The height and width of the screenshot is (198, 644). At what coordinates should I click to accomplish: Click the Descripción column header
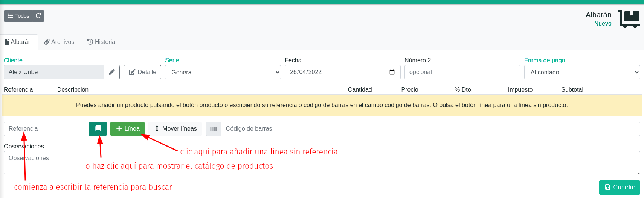[73, 89]
